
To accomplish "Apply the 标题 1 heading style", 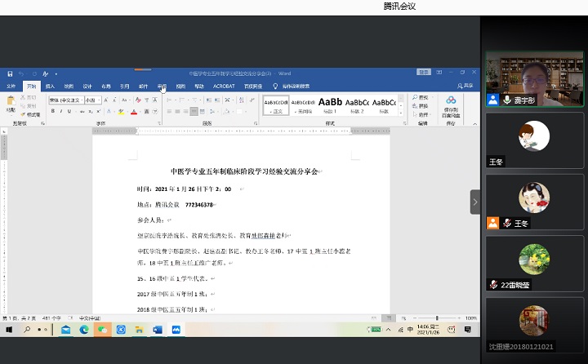I will pos(330,104).
